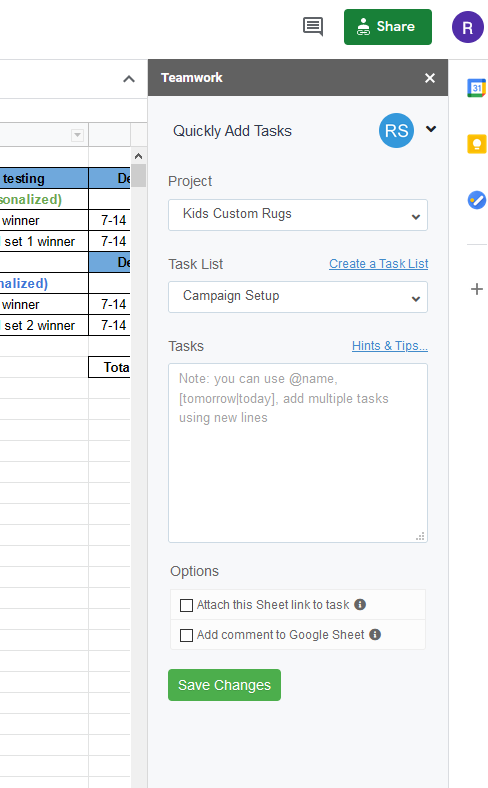Open the Task List dropdown Campaign Setup

coord(298,297)
